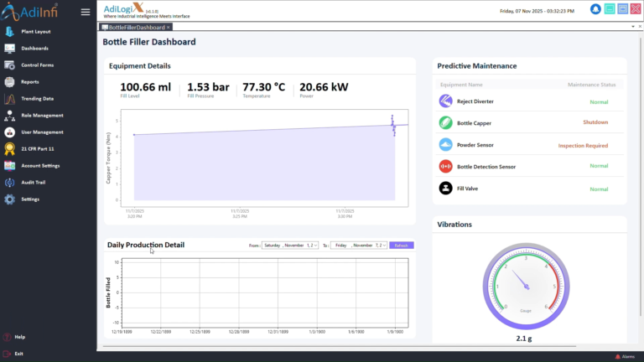644x362 pixels.
Task: Click the Control Forms sidebar icon
Action: tap(10, 65)
